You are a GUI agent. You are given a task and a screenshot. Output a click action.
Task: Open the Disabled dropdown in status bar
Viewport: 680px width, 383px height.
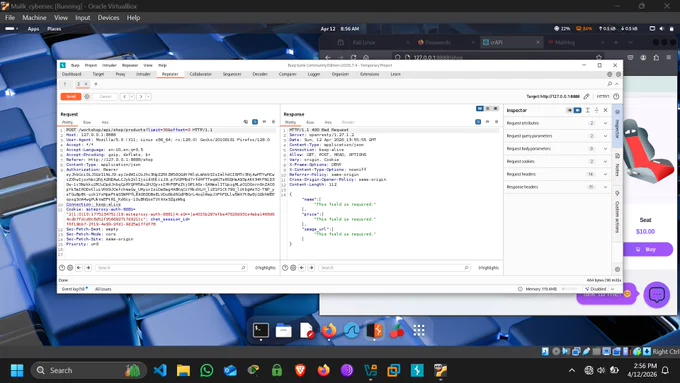600,289
